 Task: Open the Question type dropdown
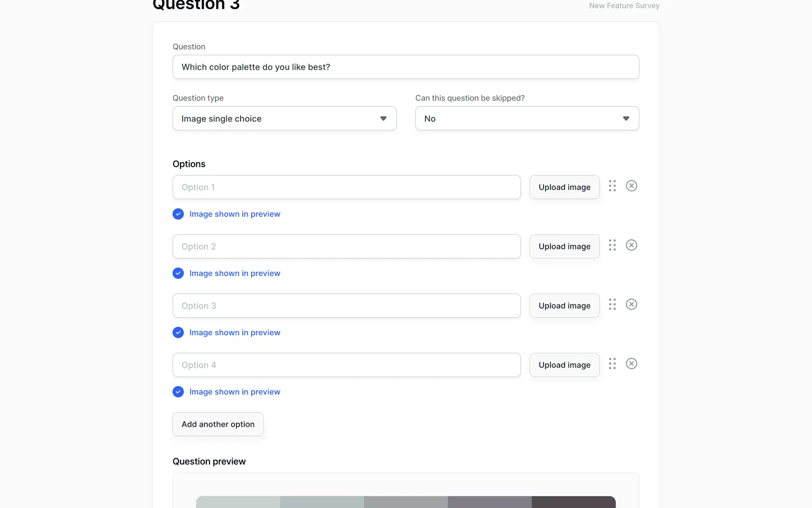pos(284,119)
